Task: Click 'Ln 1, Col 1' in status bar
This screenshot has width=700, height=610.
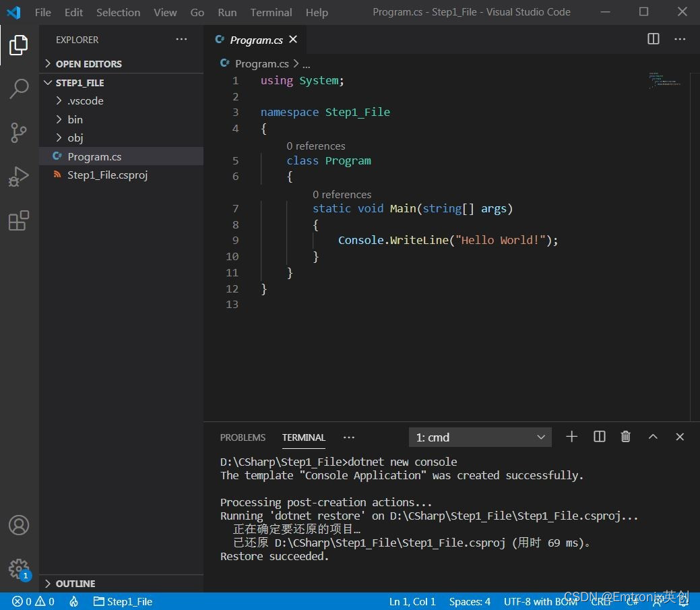Action: point(412,601)
